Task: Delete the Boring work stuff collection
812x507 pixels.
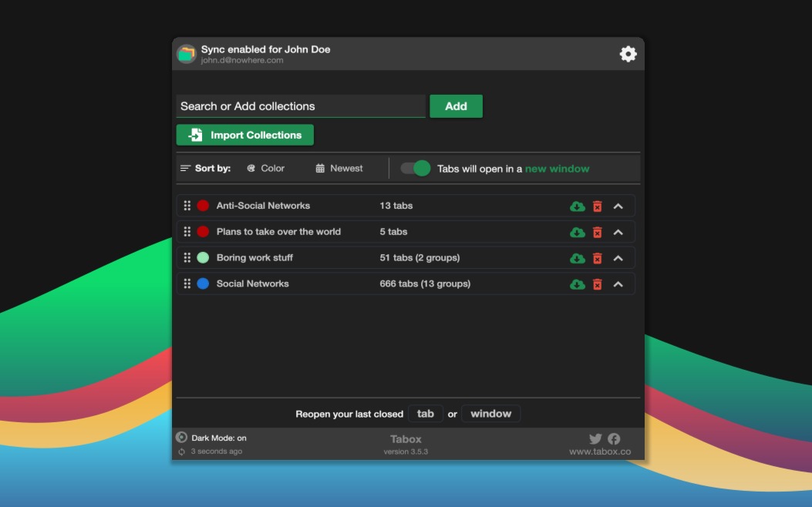Action: point(597,258)
